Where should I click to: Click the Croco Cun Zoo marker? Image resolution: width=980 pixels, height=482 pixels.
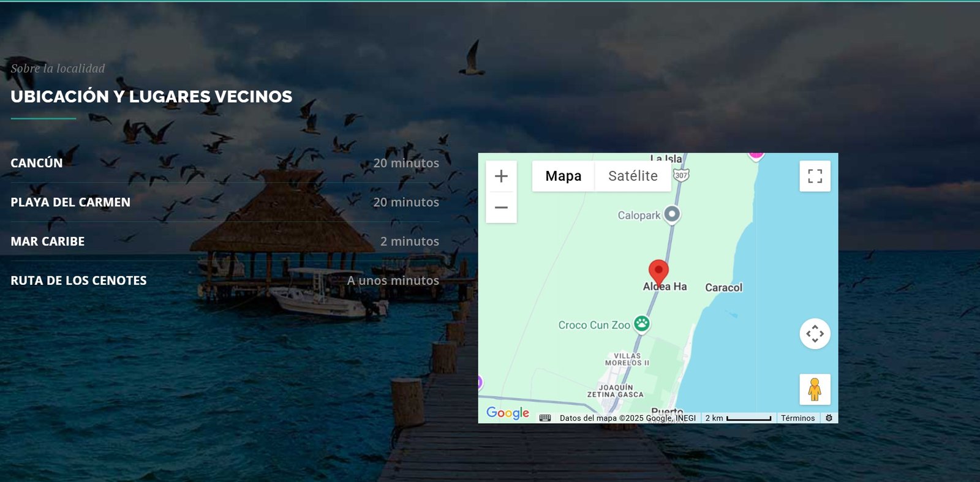[x=642, y=323]
